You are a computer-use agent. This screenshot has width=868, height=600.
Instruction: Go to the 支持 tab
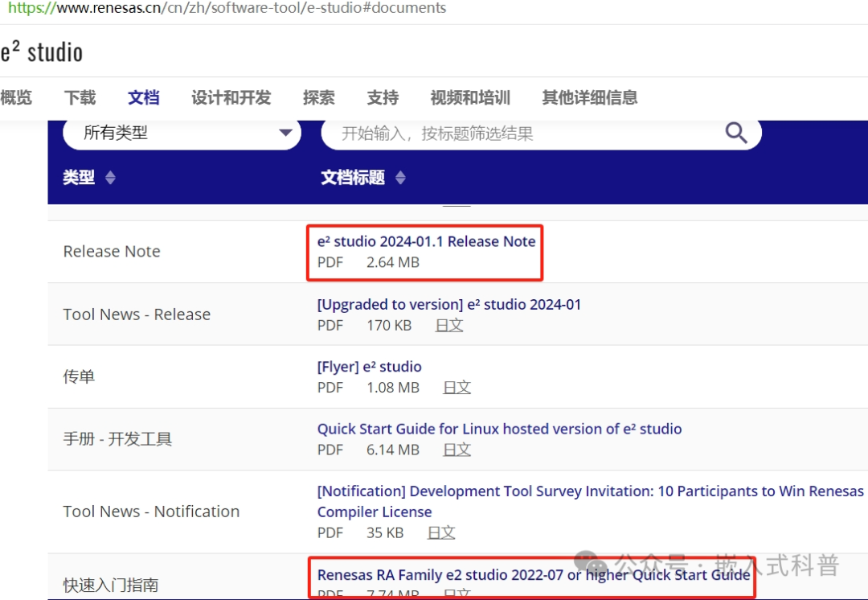383,97
